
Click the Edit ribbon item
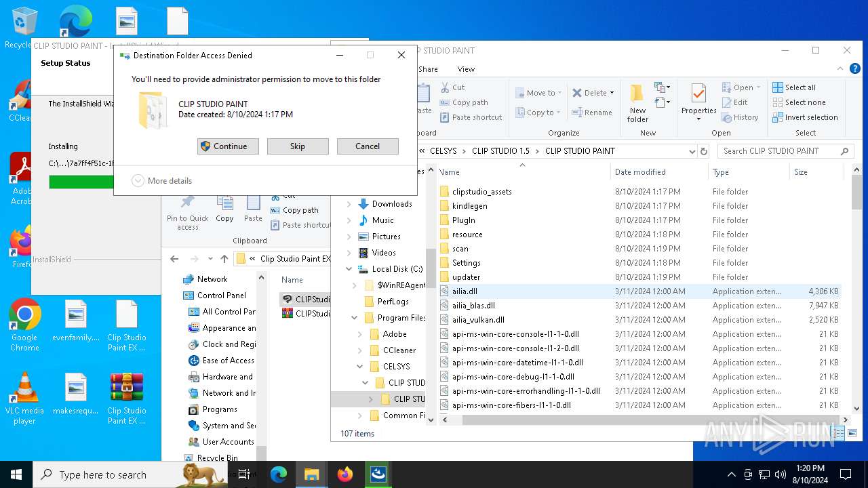point(735,102)
